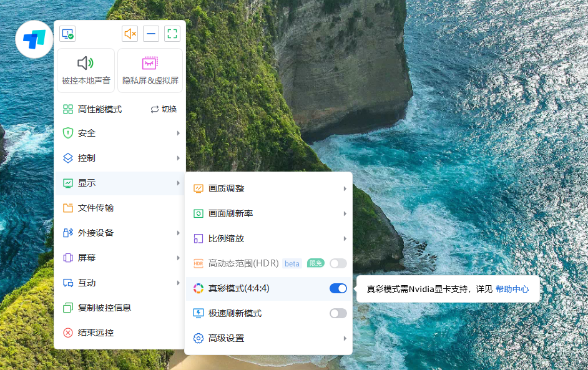Expand the 高级设置 submenu arrow

point(345,338)
